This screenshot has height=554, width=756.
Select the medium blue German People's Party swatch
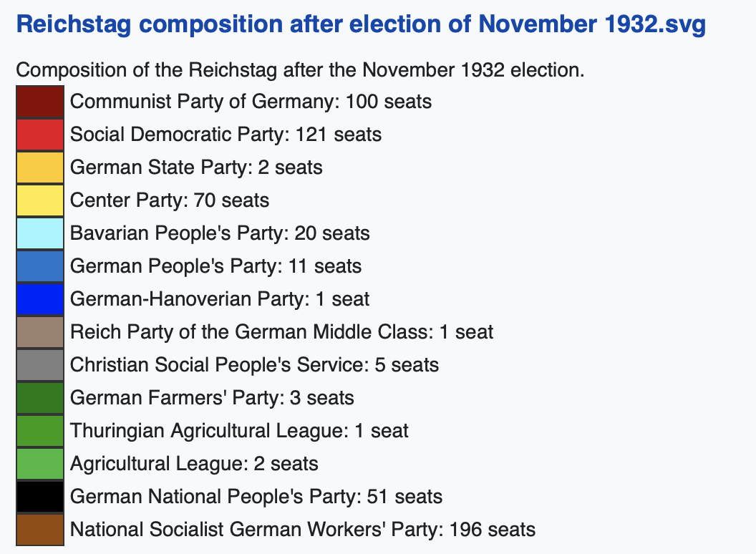(40, 266)
